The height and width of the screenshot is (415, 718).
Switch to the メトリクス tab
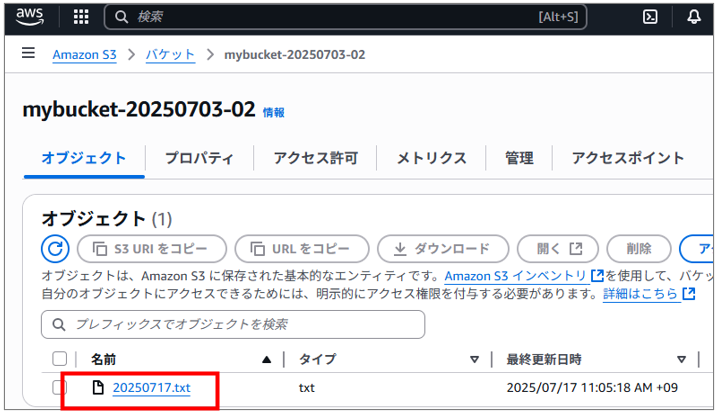pyautogui.click(x=431, y=158)
